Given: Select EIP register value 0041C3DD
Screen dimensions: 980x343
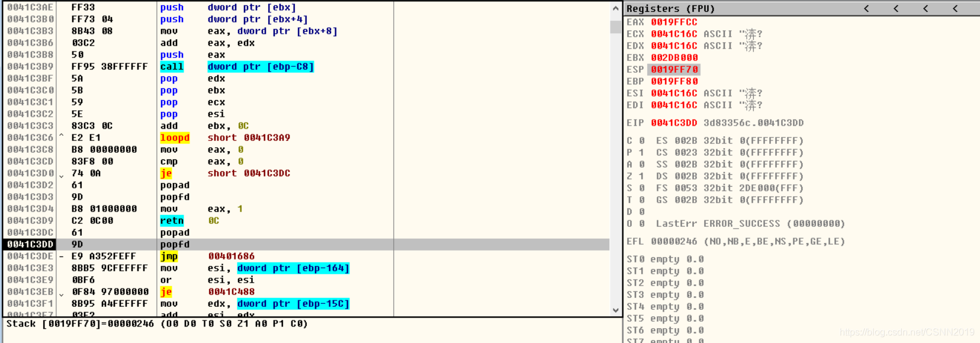Looking at the screenshot, I should point(674,123).
